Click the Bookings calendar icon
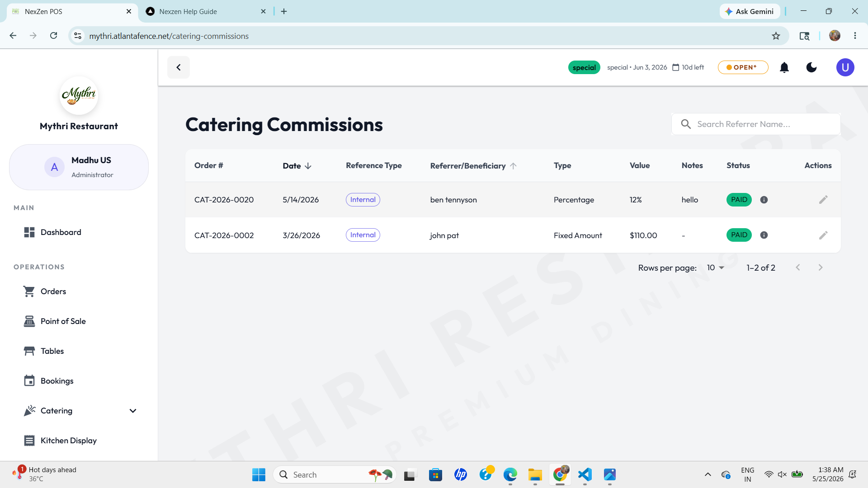868x488 pixels. point(29,381)
